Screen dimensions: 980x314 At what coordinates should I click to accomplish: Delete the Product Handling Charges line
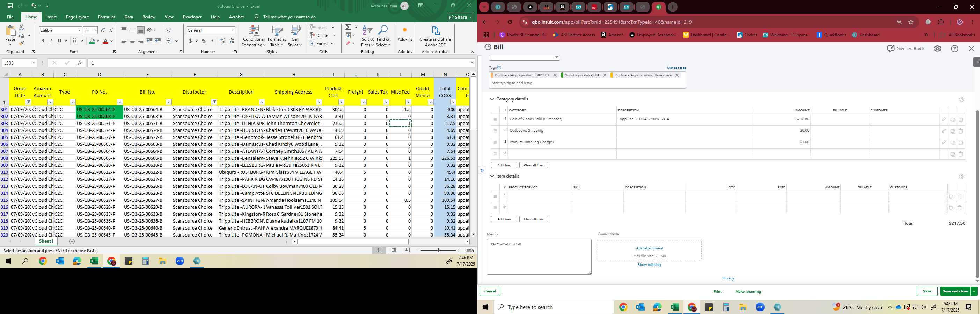(960, 143)
